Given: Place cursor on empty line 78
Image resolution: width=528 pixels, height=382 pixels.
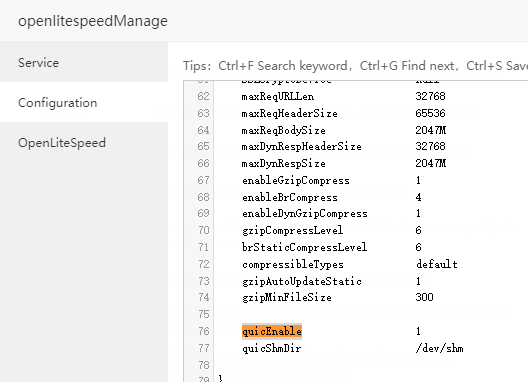Looking at the screenshot, I should [x=370, y=365].
